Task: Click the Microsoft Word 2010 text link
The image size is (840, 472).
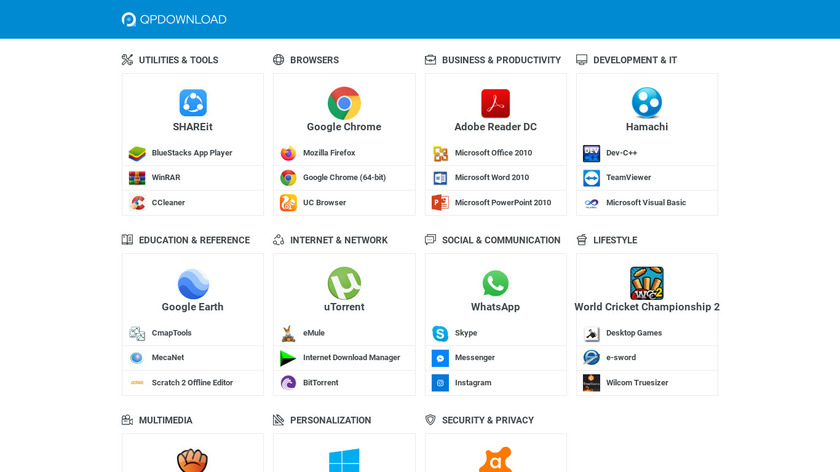Action: 492,177
